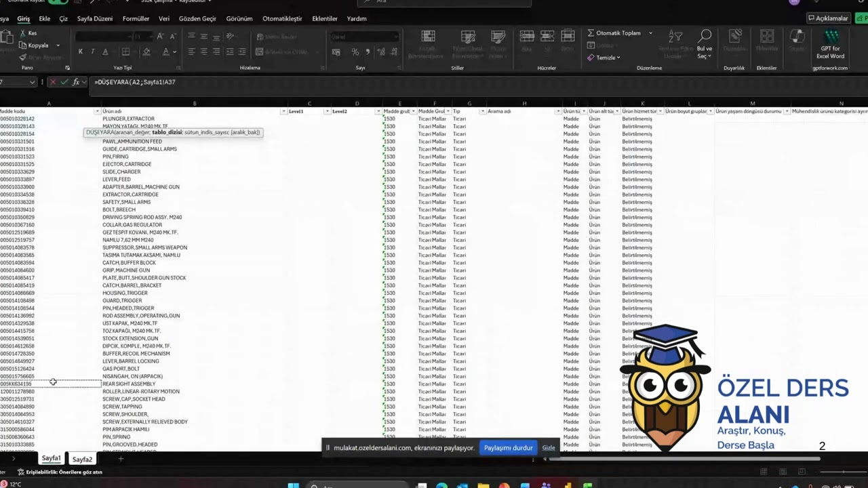Open the Name Box dropdown arrow
868x488 pixels.
click(x=32, y=82)
